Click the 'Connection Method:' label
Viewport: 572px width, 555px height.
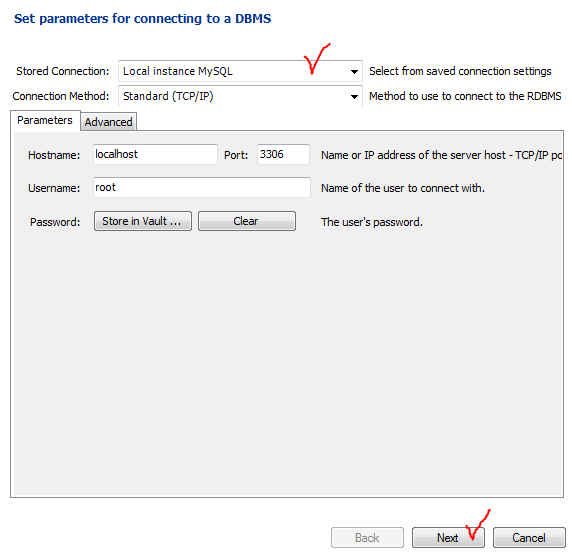61,96
